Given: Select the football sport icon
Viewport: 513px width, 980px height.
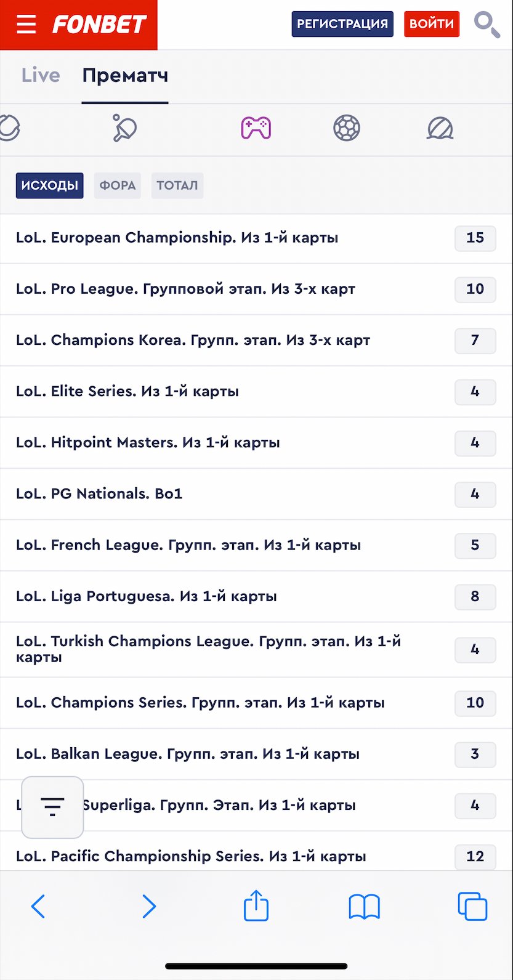Looking at the screenshot, I should pos(347,128).
